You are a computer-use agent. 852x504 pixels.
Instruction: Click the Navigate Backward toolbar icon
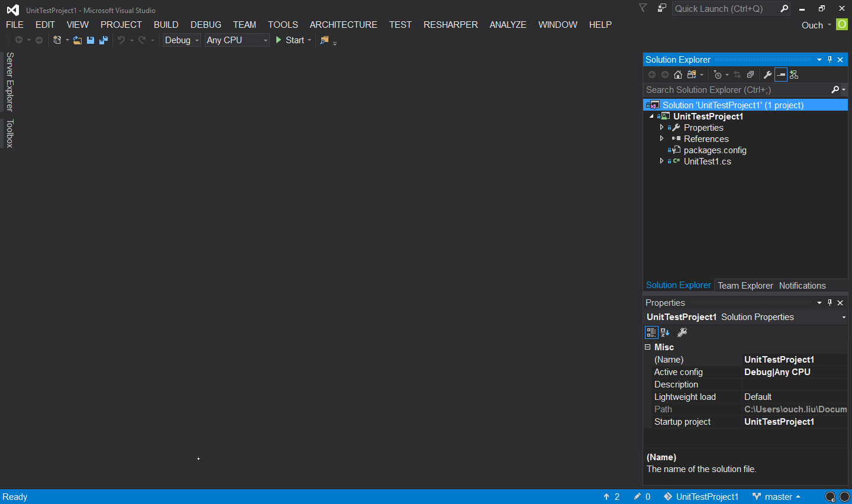click(19, 40)
